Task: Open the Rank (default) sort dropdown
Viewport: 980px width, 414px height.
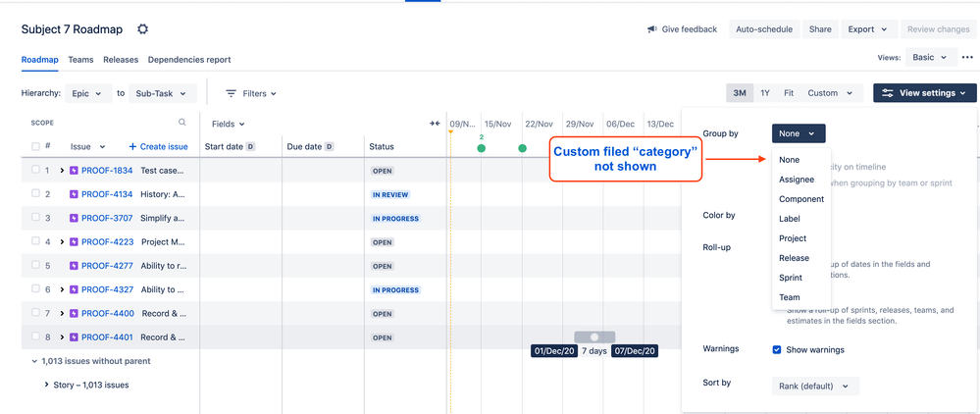Action: coord(815,386)
